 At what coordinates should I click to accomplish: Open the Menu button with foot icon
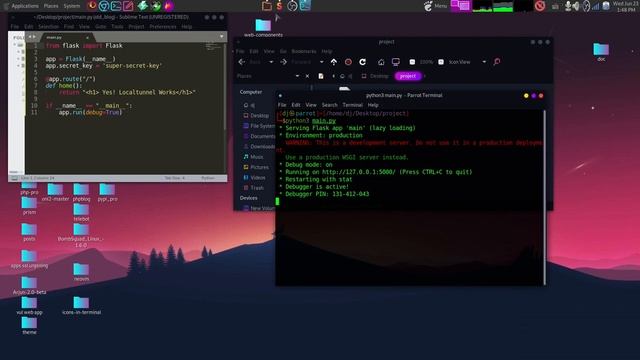[x=436, y=6]
